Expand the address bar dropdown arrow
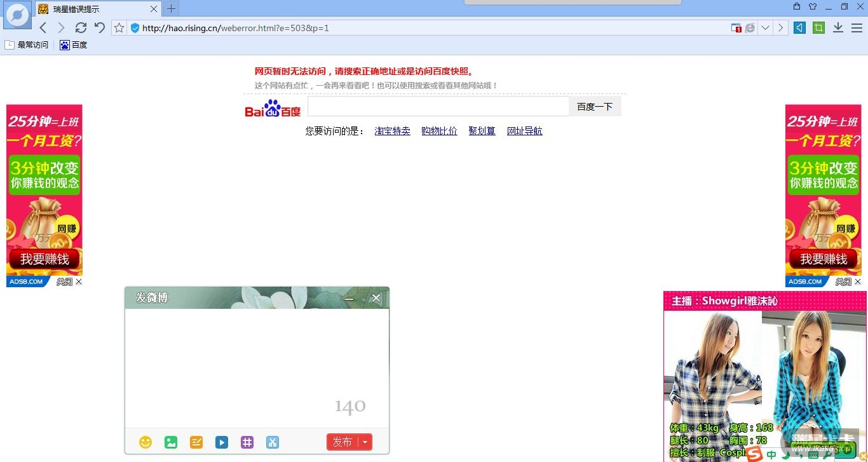Viewport: 868px width, 462px height. [766, 28]
